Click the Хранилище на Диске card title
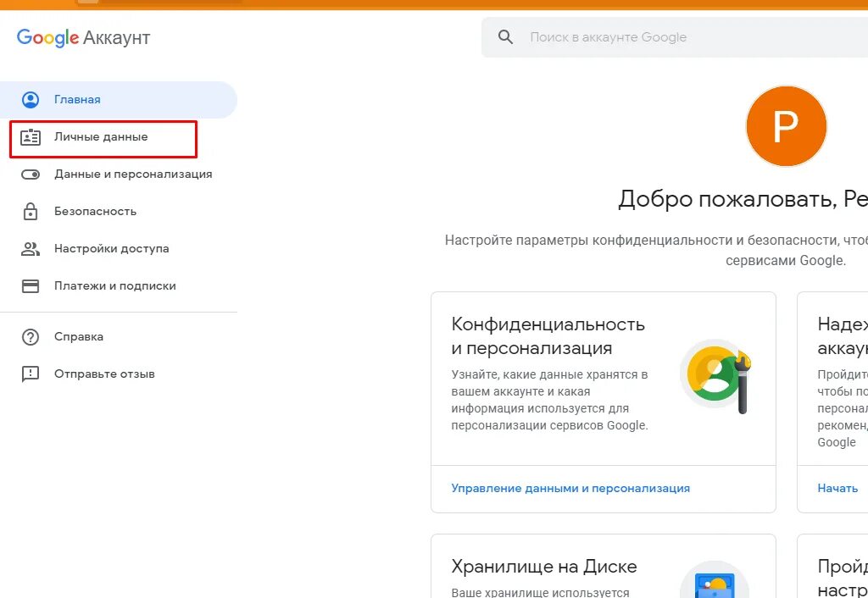The width and height of the screenshot is (868, 598). [544, 567]
